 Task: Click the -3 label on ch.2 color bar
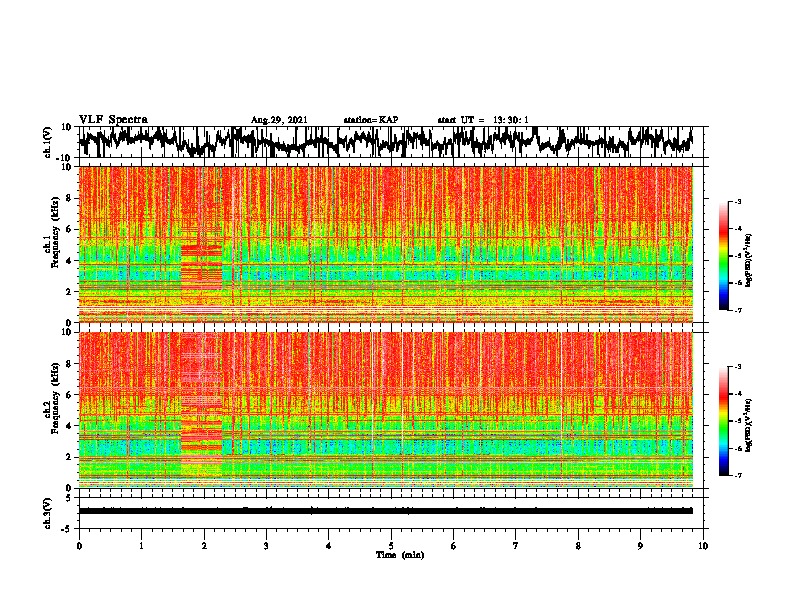point(738,367)
